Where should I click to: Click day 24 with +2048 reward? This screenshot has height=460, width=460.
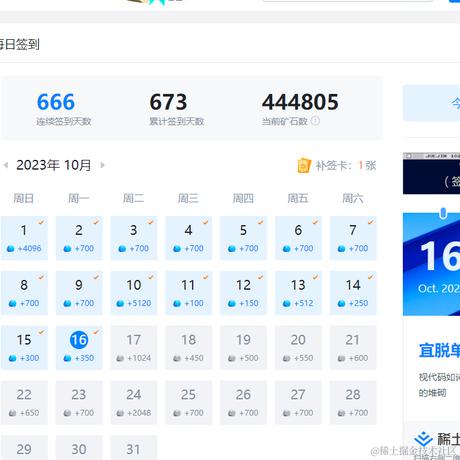[x=134, y=403]
